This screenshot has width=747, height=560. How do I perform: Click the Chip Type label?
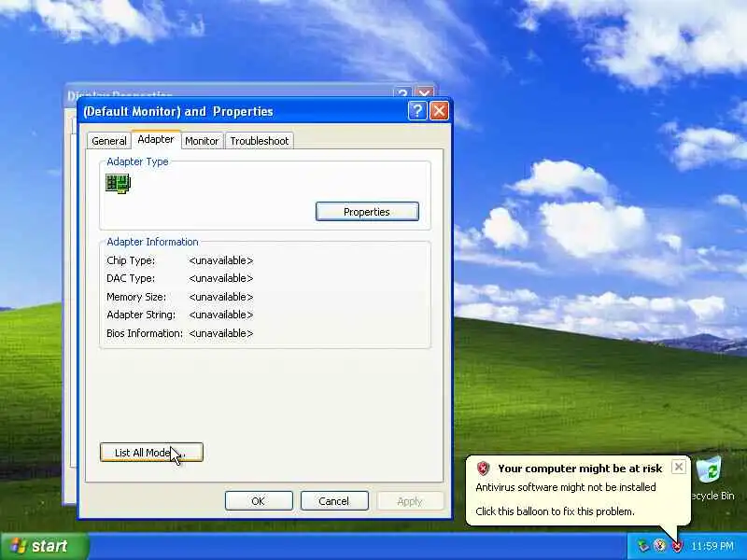131,260
